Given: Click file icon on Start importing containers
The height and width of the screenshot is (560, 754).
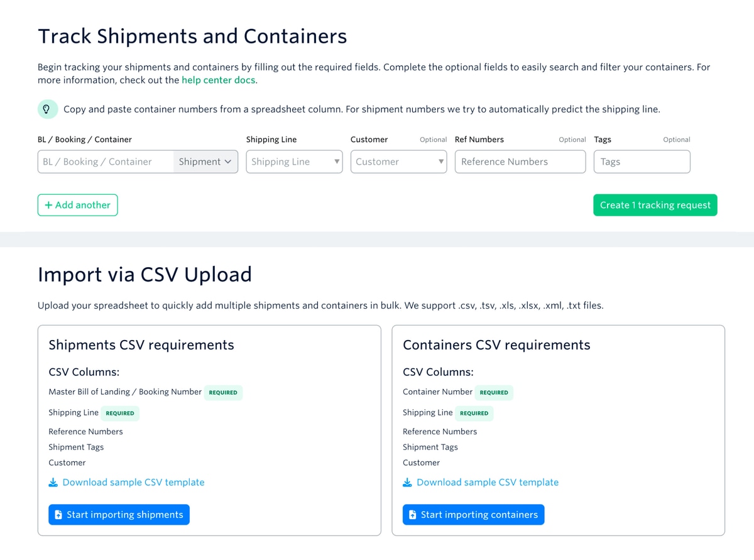Looking at the screenshot, I should tap(413, 515).
